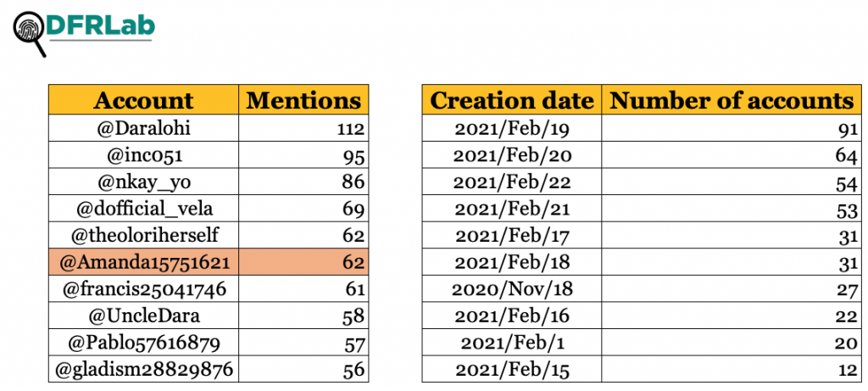
Task: Select the @UncleDara account cell
Action: pyautogui.click(x=143, y=316)
